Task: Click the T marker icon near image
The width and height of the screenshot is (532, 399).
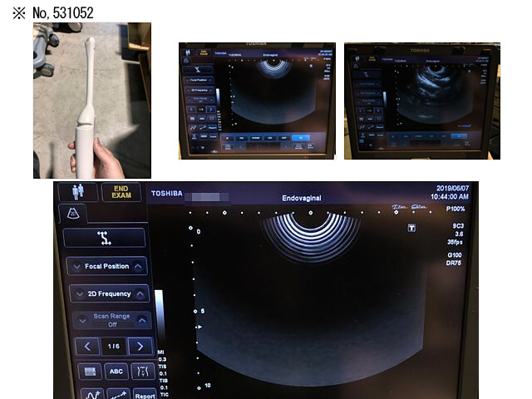Action: [x=411, y=228]
